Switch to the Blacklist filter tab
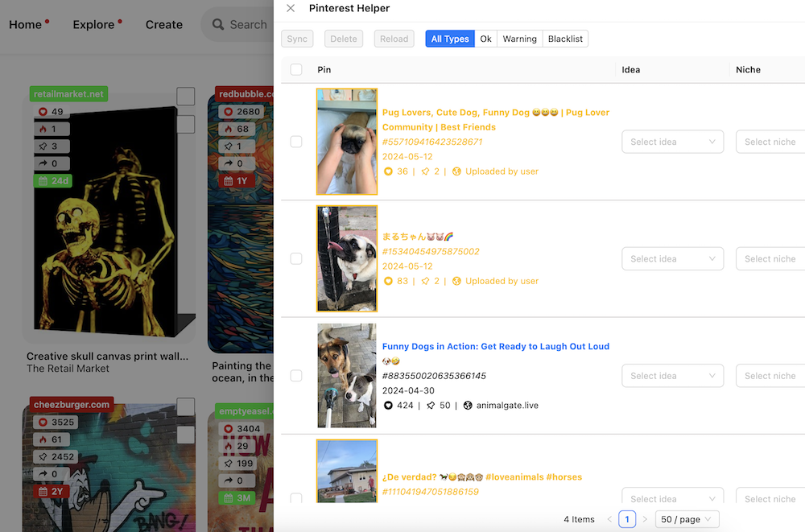The height and width of the screenshot is (532, 805). [x=565, y=39]
